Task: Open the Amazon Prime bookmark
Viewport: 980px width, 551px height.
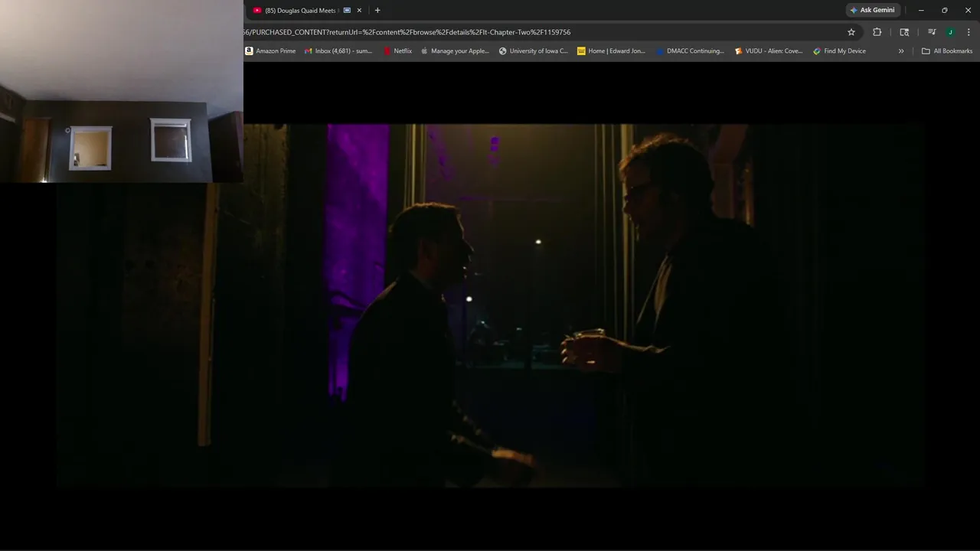Action: coord(270,51)
